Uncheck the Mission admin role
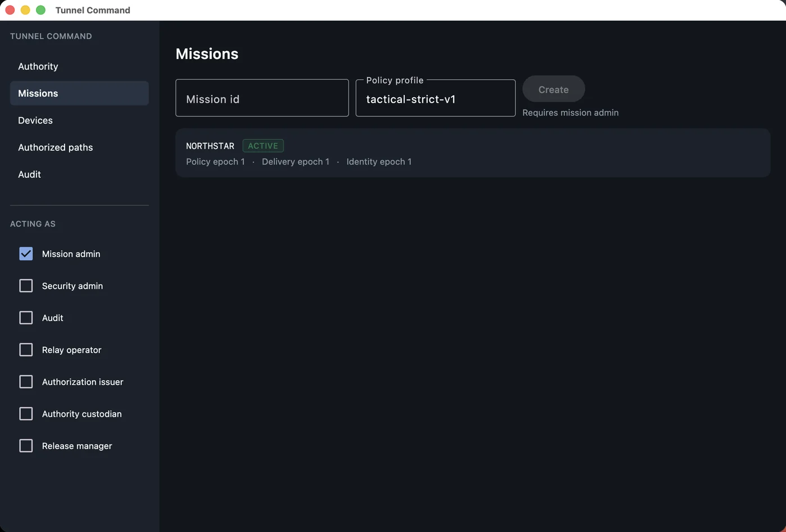786x532 pixels. 26,254
